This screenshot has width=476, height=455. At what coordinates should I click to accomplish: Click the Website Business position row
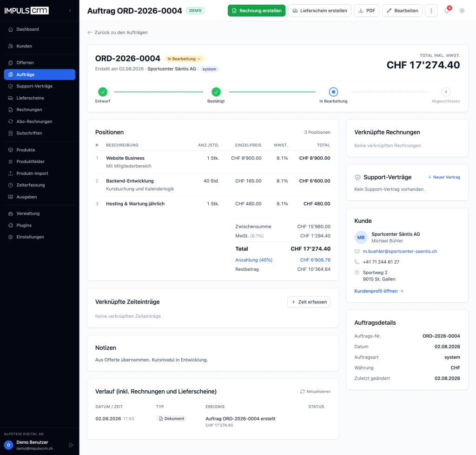213,162
